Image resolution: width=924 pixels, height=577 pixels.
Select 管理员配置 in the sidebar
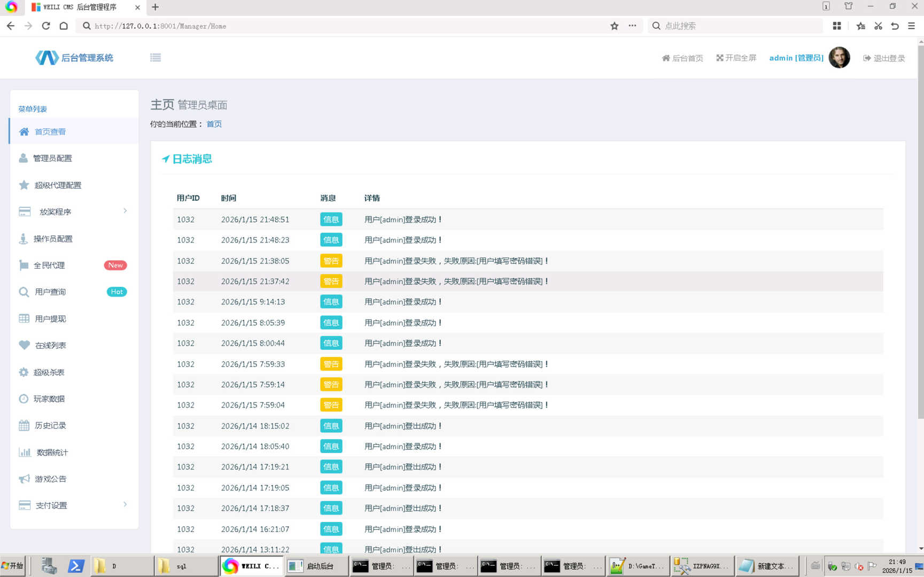coord(52,158)
